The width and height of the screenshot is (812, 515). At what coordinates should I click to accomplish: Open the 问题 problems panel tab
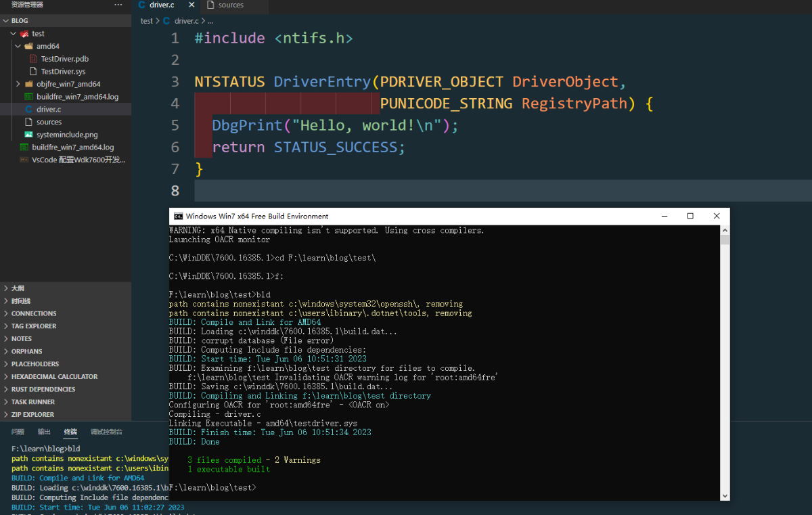coord(18,432)
